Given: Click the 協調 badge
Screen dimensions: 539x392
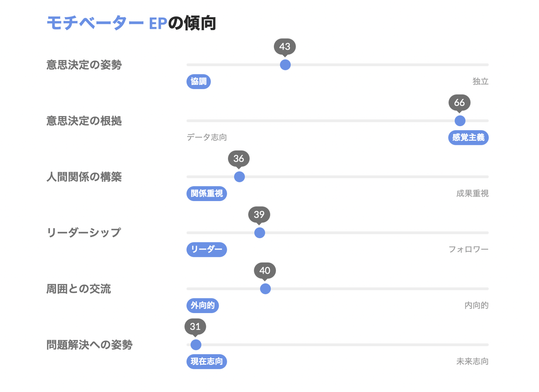Looking at the screenshot, I should click(198, 81).
